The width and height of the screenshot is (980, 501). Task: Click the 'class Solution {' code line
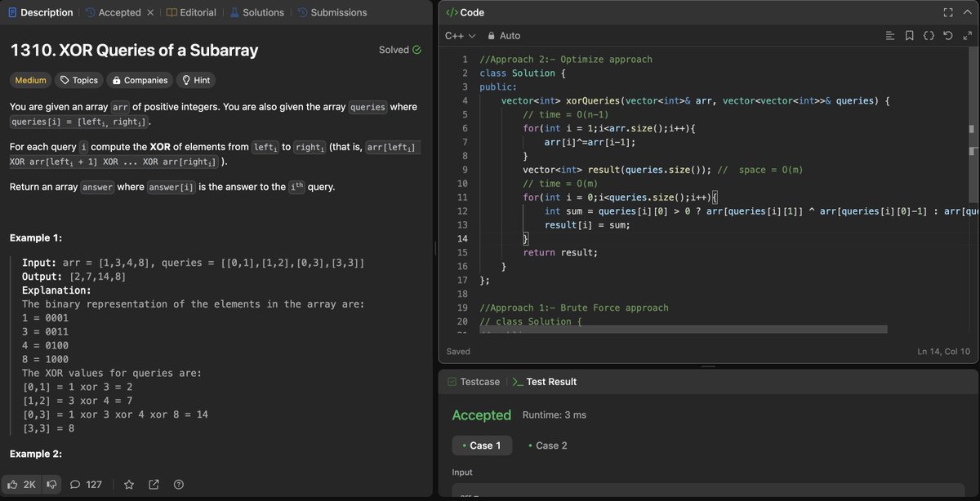tap(523, 73)
